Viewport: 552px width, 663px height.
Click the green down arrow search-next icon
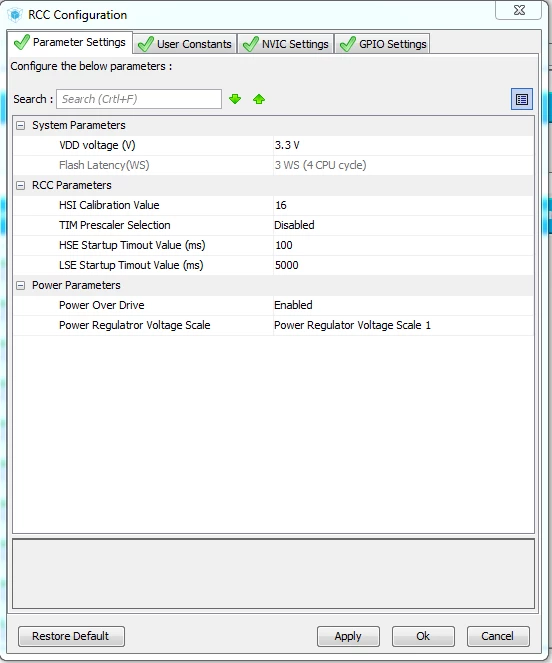click(x=235, y=99)
